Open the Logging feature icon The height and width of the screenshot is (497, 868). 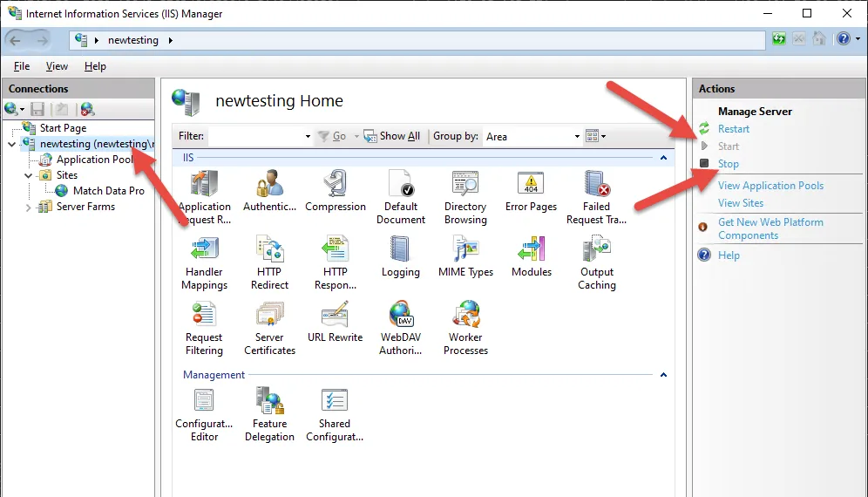coord(400,250)
